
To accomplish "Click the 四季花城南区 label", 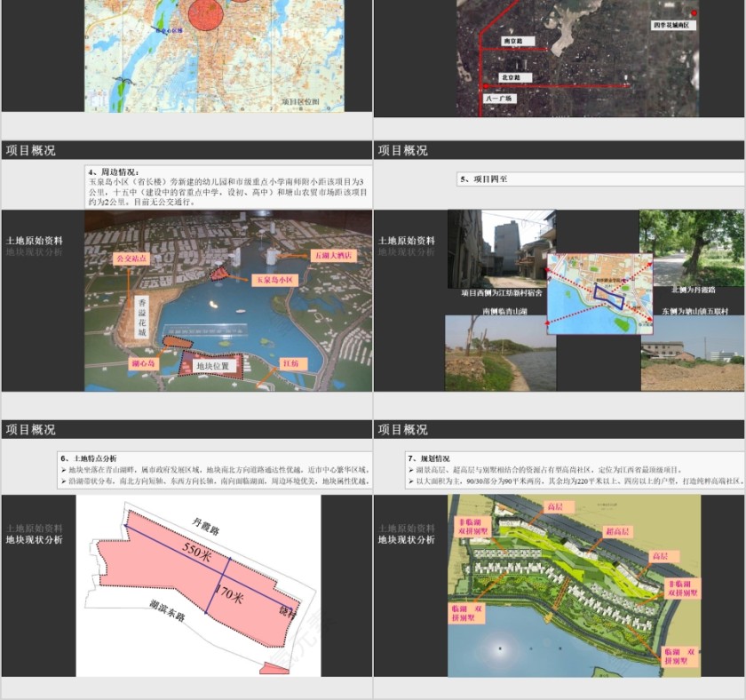I will click(671, 26).
